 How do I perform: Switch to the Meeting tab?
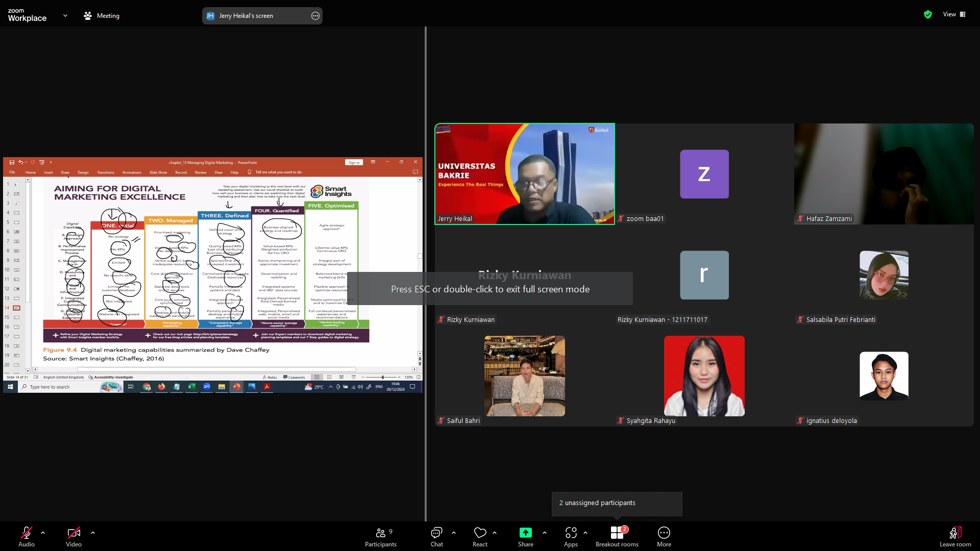102,16
